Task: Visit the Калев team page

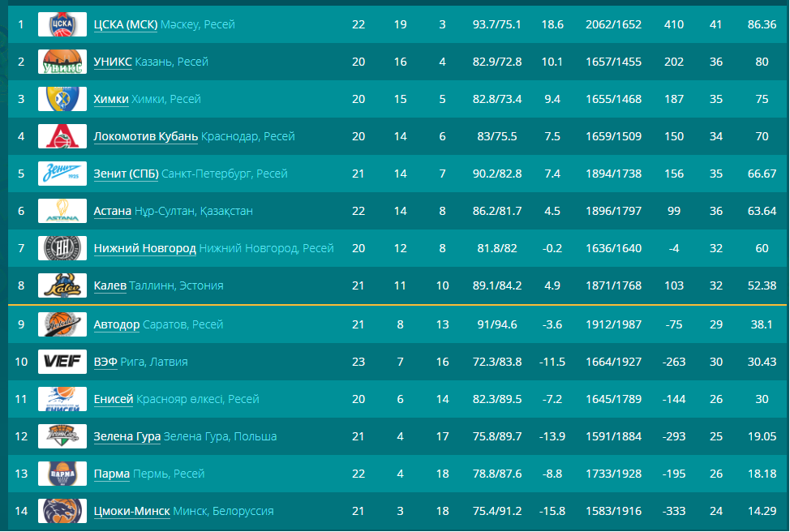Action: [x=109, y=285]
